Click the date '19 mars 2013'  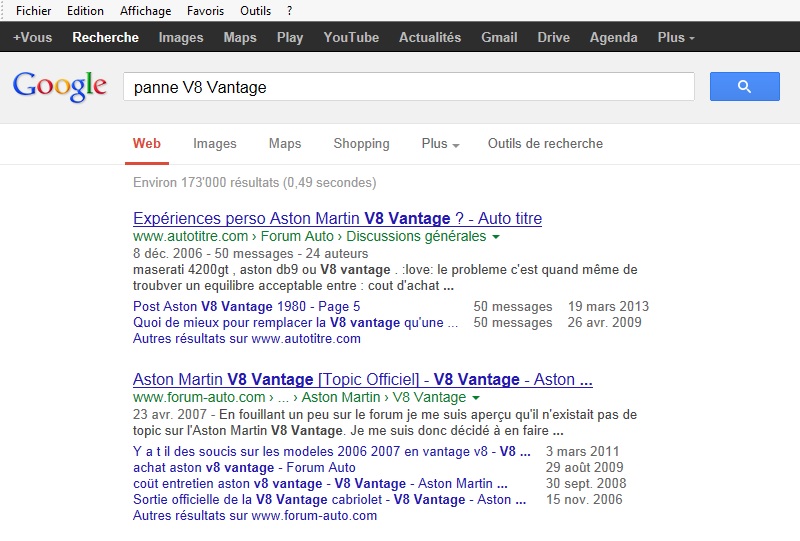click(608, 306)
